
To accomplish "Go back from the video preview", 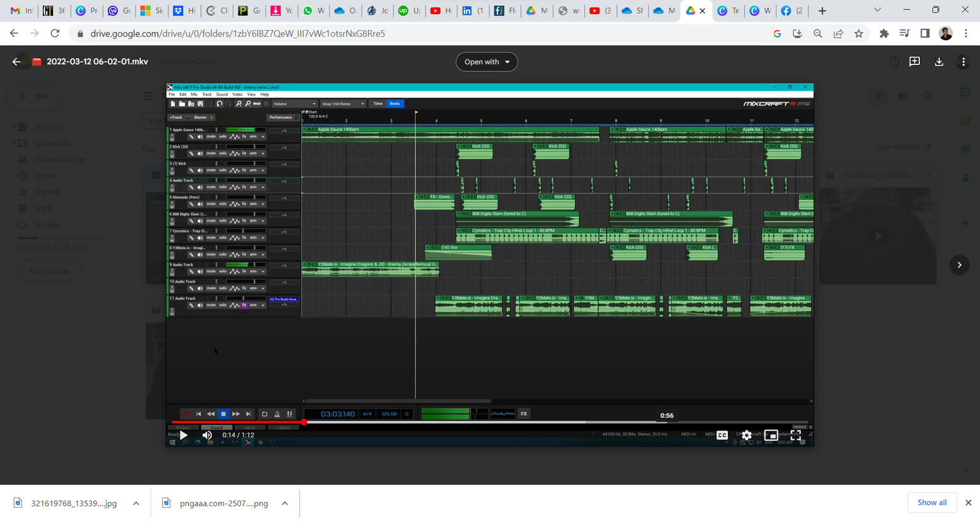I will click(x=16, y=62).
